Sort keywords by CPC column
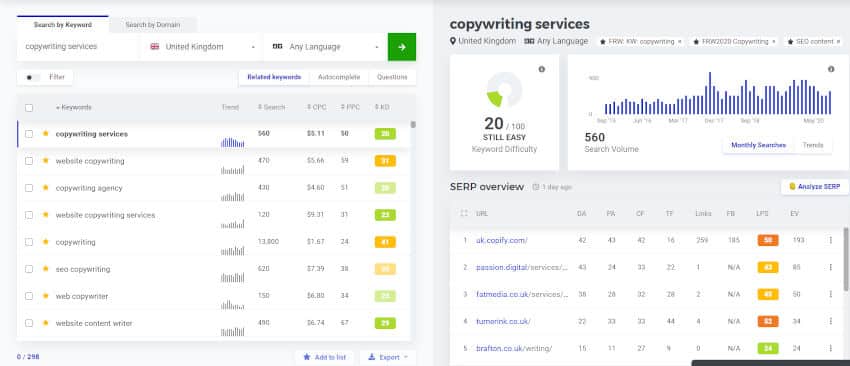 (317, 107)
